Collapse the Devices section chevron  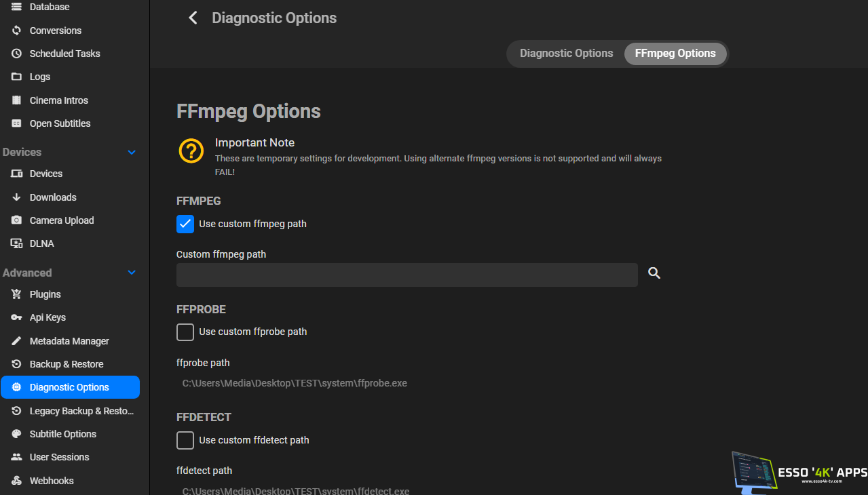tap(132, 153)
